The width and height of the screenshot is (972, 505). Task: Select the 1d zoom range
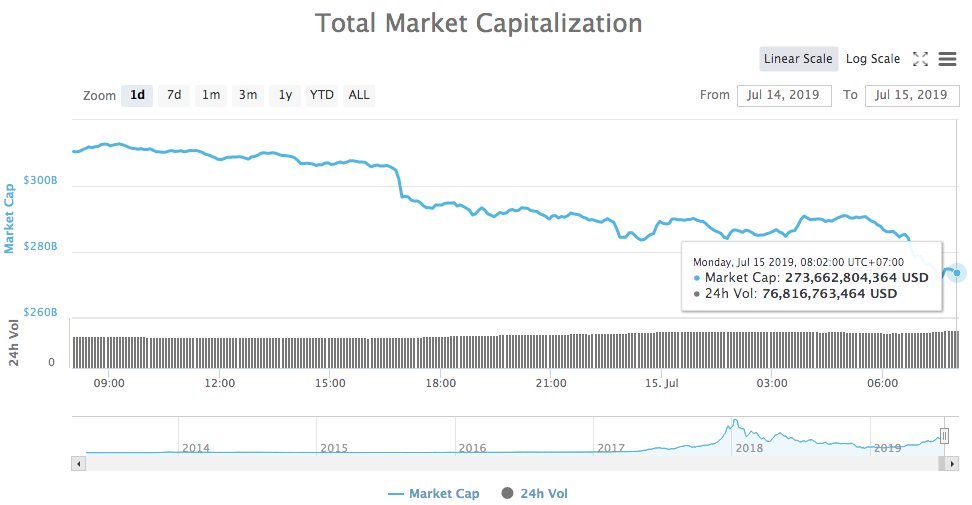coord(138,95)
